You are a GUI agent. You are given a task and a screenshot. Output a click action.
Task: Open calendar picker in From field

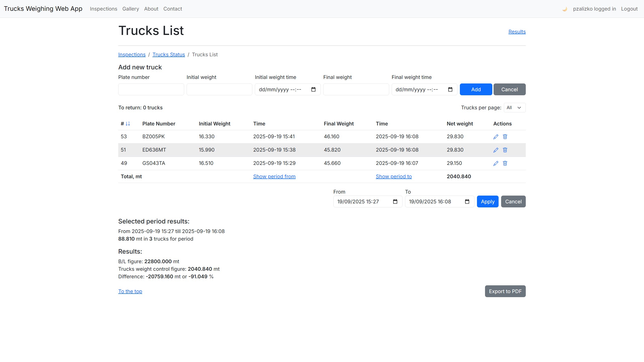[395, 202]
